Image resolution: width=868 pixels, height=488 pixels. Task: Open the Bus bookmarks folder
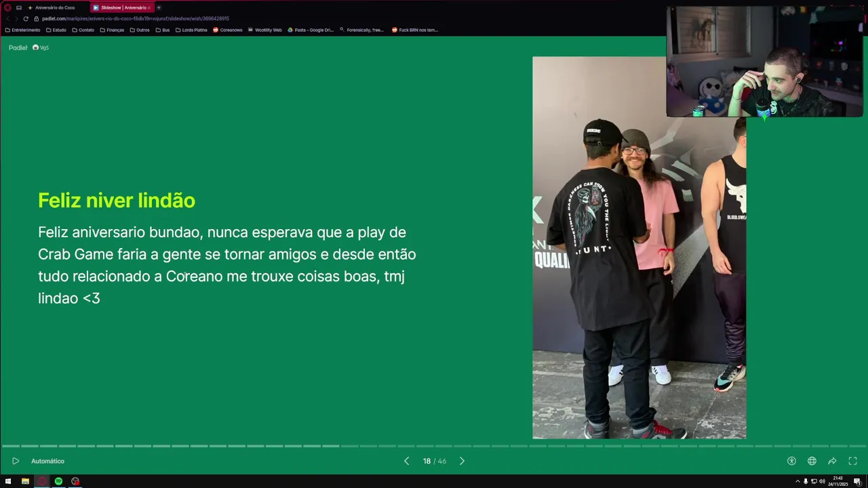(x=163, y=30)
